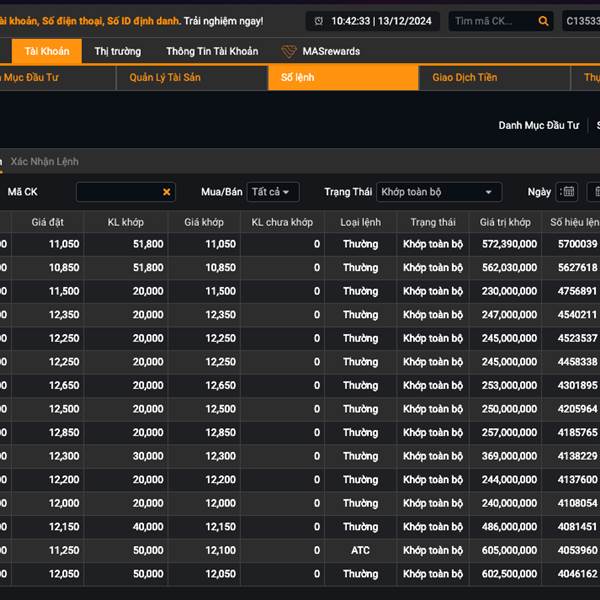Click the order number 4108054
Viewport: 600px width, 600px height.
coord(577,503)
